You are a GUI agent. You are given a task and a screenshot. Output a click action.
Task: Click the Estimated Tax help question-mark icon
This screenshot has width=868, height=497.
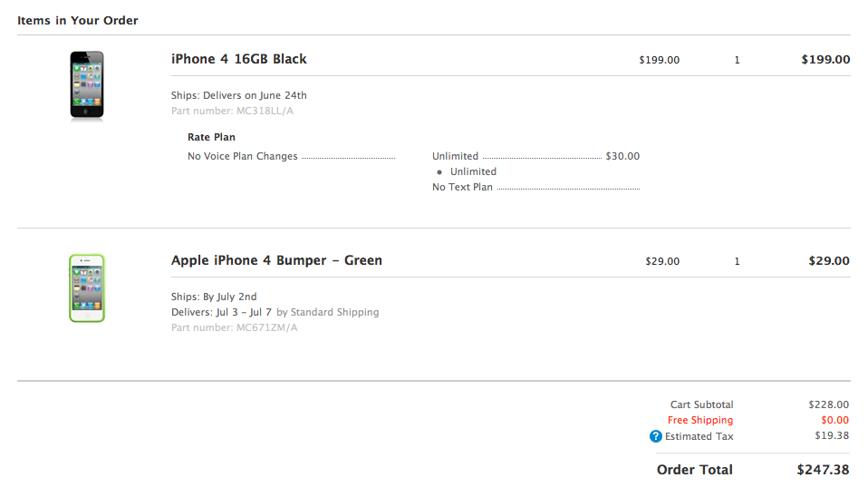click(656, 436)
